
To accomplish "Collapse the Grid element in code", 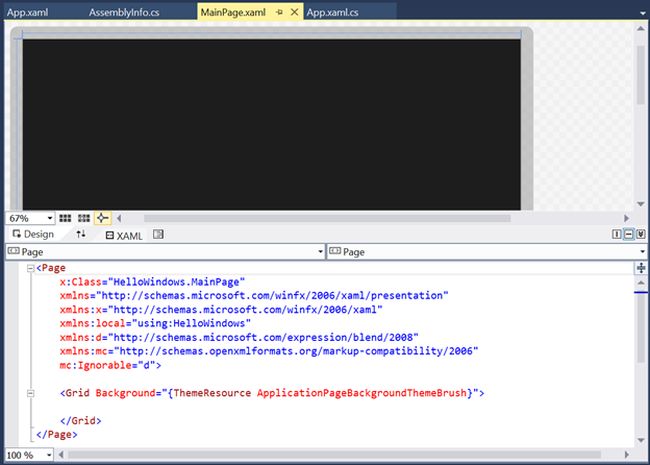I will tap(30, 393).
